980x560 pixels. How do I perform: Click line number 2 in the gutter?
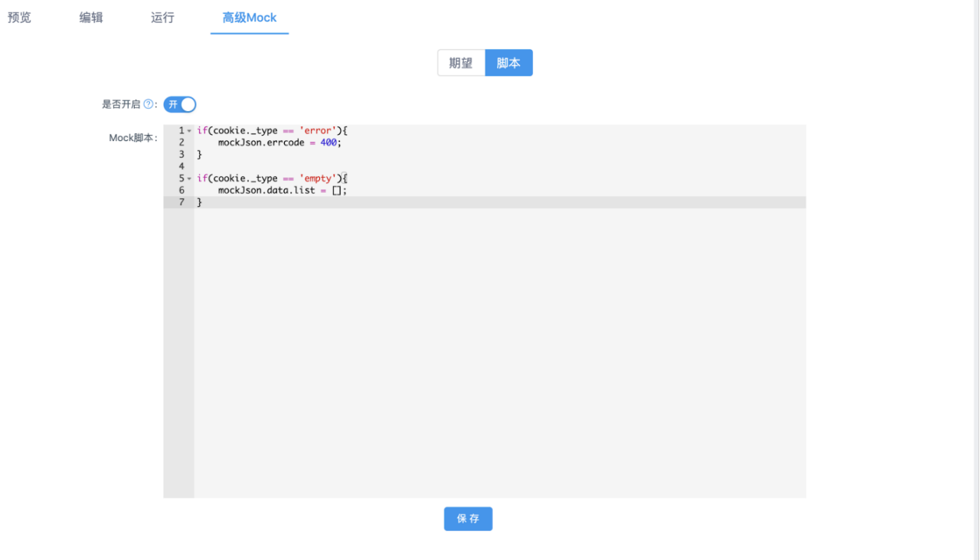[181, 142]
